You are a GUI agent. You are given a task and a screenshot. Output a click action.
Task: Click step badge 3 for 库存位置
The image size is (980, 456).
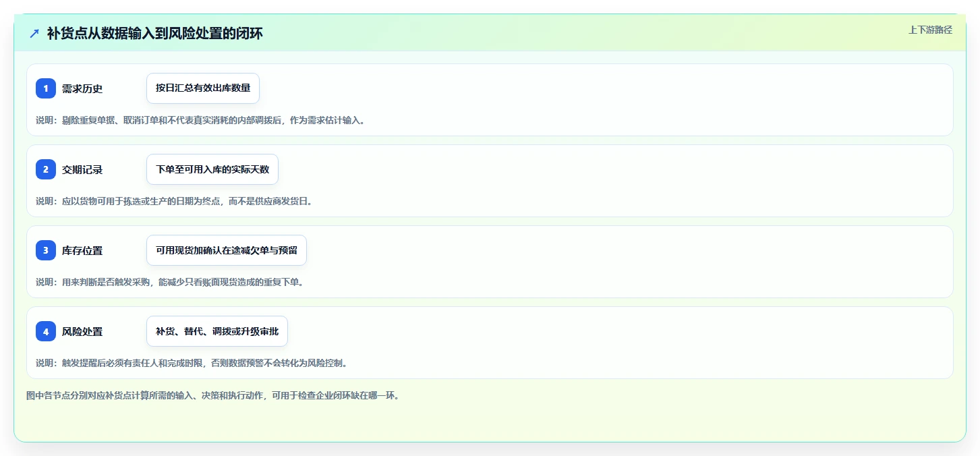coord(46,250)
